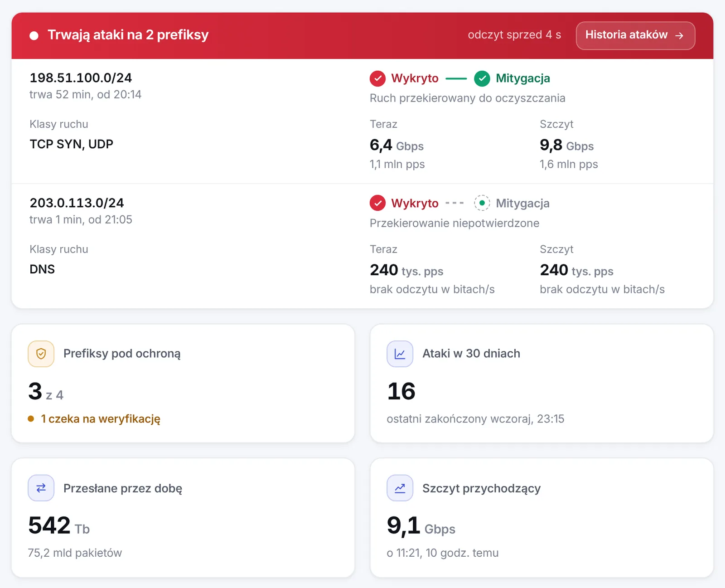The height and width of the screenshot is (588, 725).
Task: Click 'Prefiksy pod ochroną' card title
Action: pyautogui.click(x=122, y=354)
